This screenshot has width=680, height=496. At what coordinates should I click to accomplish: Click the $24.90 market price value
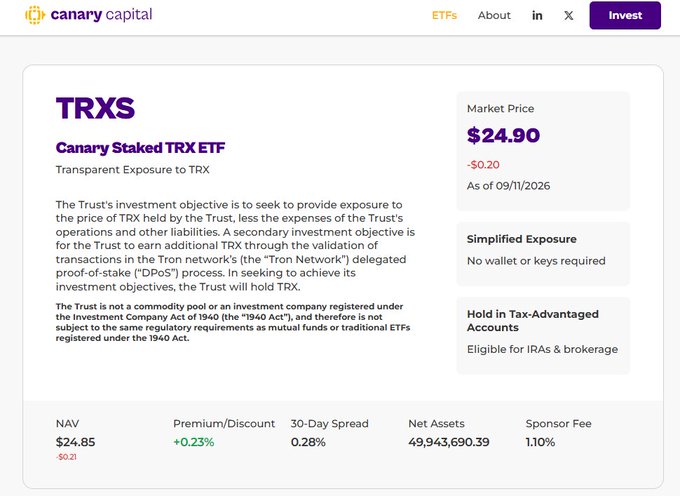[503, 135]
